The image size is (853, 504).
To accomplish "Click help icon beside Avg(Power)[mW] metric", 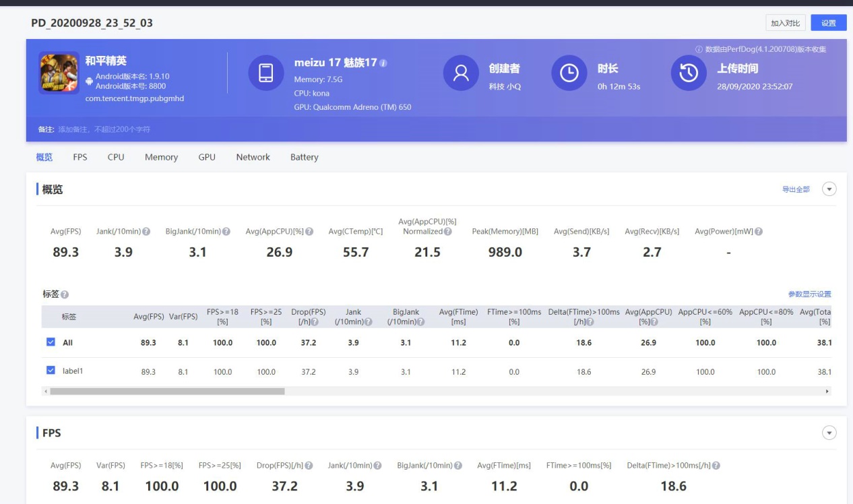I will (x=759, y=232).
